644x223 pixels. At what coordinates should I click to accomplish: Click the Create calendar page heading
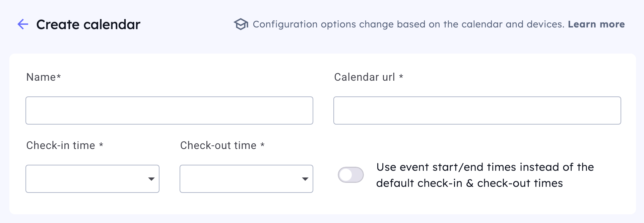[x=88, y=24]
